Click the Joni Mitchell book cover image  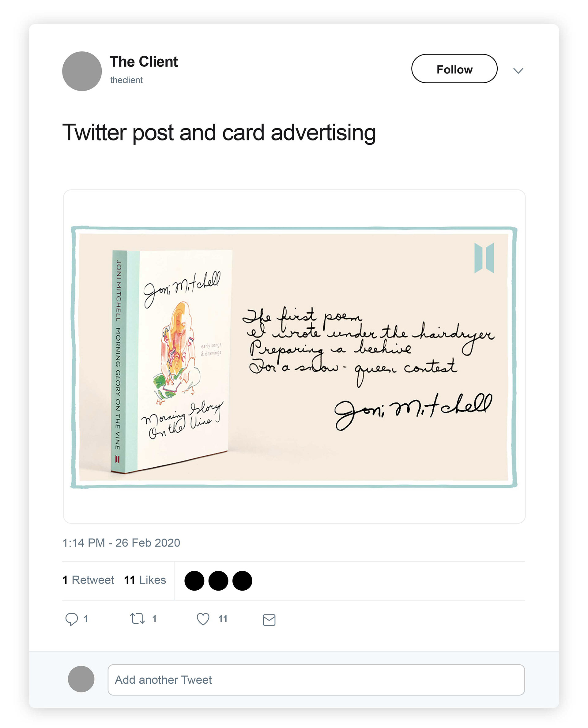click(x=173, y=359)
